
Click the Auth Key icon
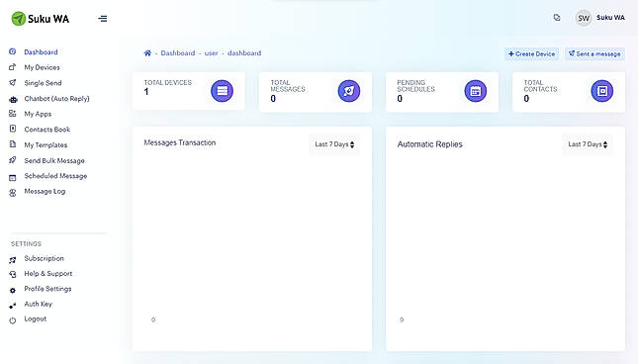coord(13,306)
